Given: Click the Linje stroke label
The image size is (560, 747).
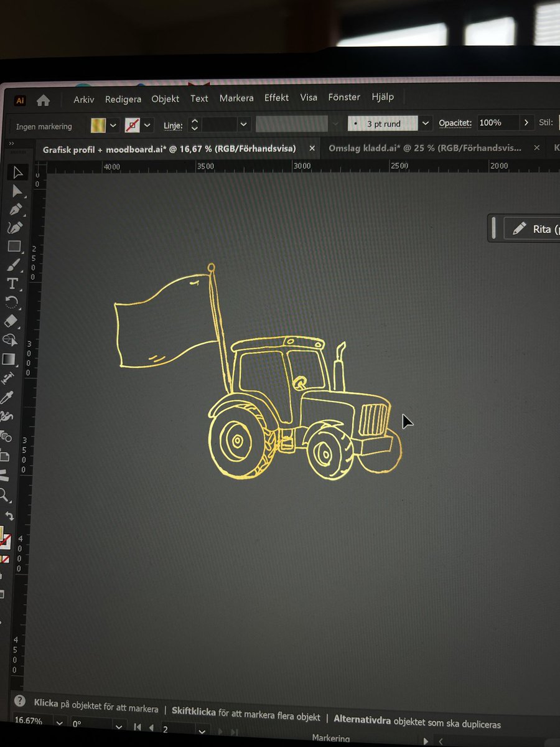Looking at the screenshot, I should [x=173, y=125].
